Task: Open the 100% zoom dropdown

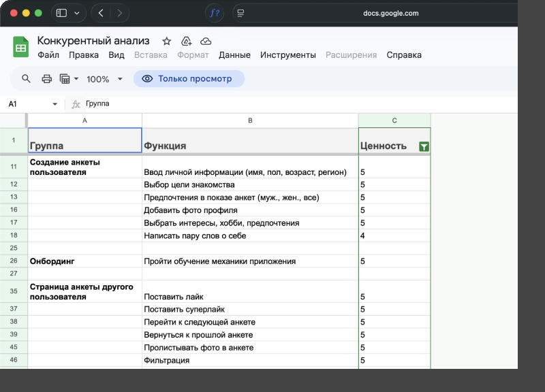Action: pyautogui.click(x=120, y=79)
